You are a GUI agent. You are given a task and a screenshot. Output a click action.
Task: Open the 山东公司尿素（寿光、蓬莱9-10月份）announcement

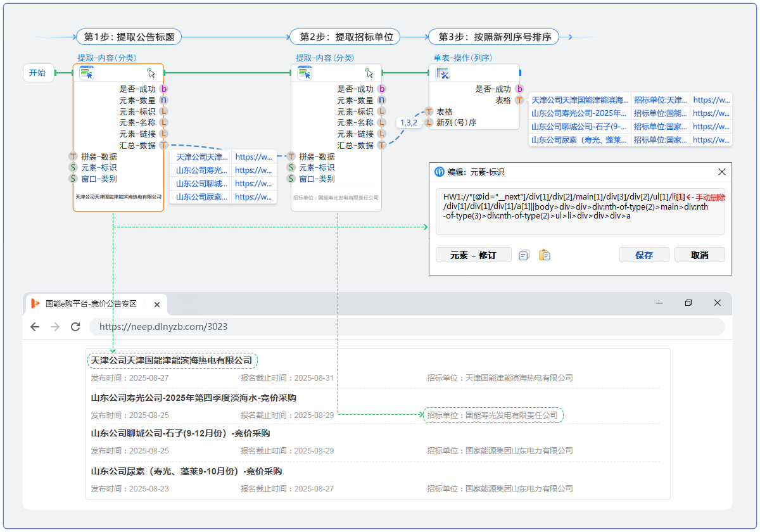point(187,471)
